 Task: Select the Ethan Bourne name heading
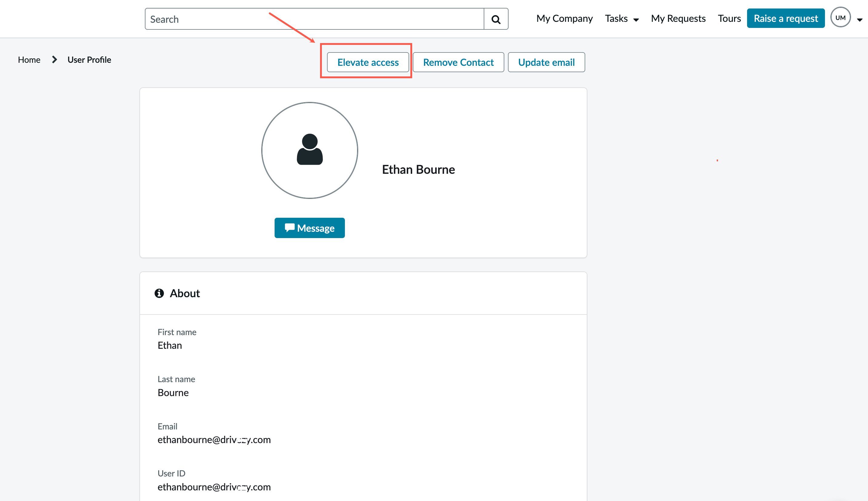(x=418, y=169)
